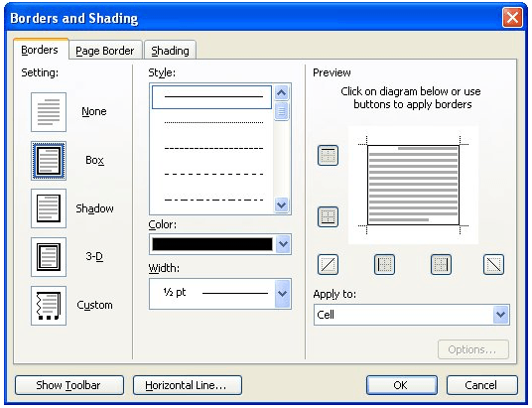Apply the diagonal down border button

coord(493,264)
